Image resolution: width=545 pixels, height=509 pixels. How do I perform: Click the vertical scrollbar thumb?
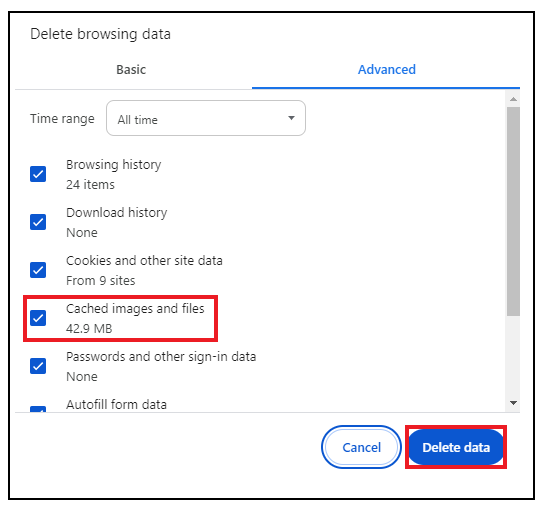point(513,211)
